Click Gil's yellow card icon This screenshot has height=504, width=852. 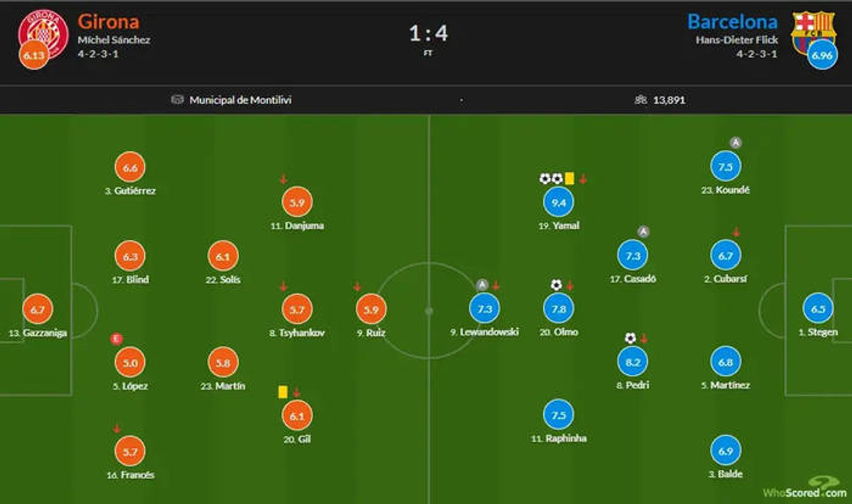tap(283, 392)
